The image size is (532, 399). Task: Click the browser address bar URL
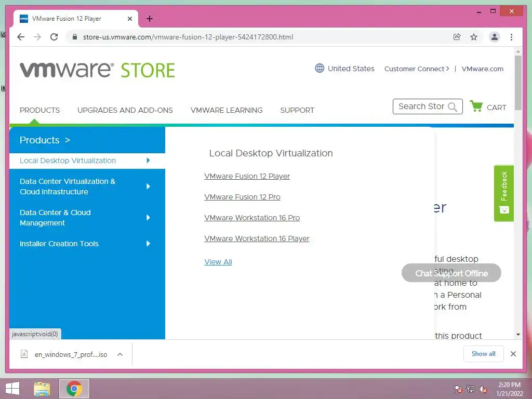click(x=188, y=37)
